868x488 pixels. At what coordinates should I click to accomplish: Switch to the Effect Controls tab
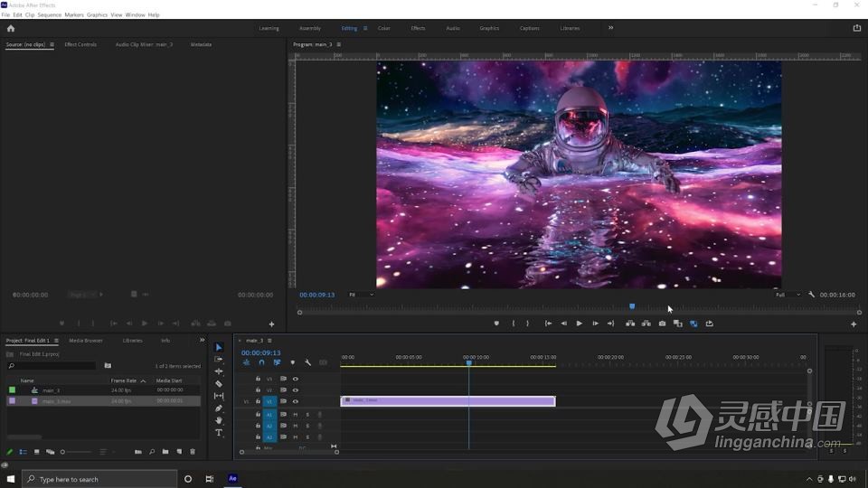pos(80,44)
